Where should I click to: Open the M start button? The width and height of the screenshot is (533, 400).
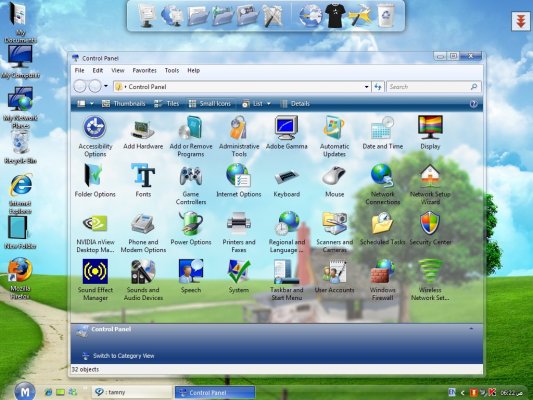click(x=25, y=392)
